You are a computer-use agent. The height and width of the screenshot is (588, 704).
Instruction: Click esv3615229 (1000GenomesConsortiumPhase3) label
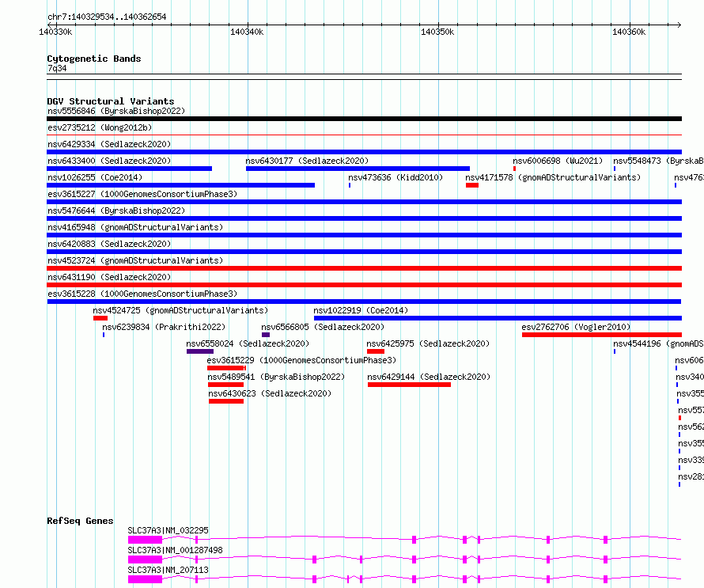(x=301, y=360)
